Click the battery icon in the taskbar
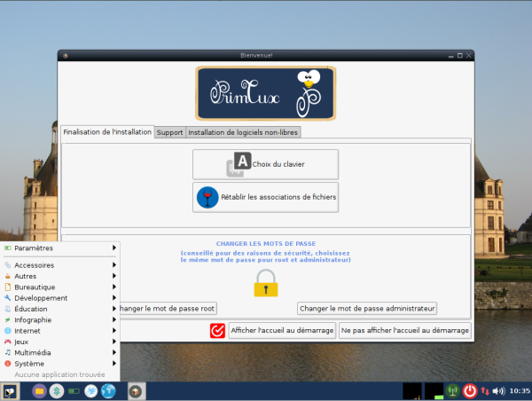Viewport: 532px width, 401px height. [74, 391]
